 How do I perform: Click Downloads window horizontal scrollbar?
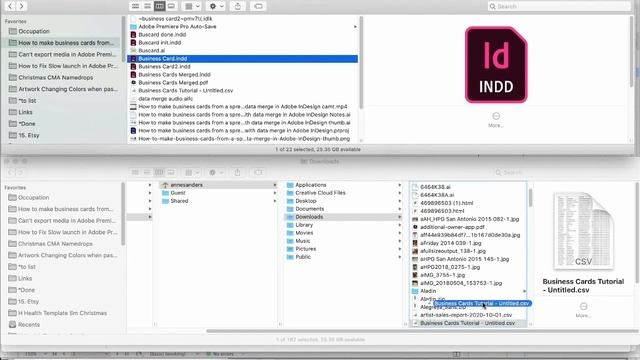tap(422, 331)
